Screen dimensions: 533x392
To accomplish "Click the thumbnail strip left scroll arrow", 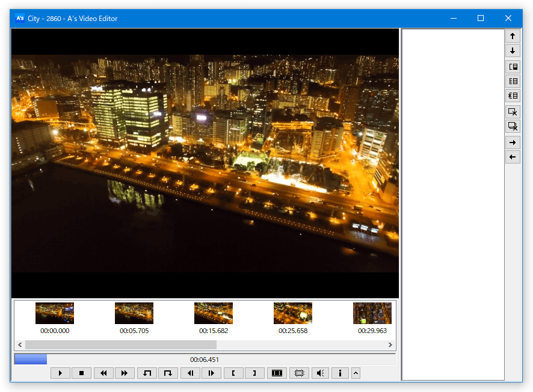I will (x=20, y=345).
